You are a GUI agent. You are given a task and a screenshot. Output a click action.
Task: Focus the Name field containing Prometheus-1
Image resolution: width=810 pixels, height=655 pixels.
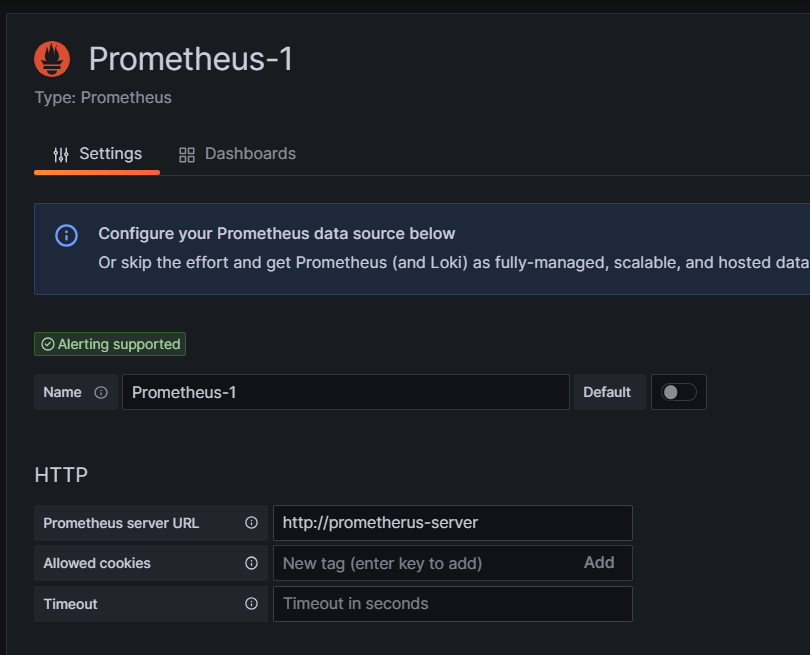(x=345, y=392)
